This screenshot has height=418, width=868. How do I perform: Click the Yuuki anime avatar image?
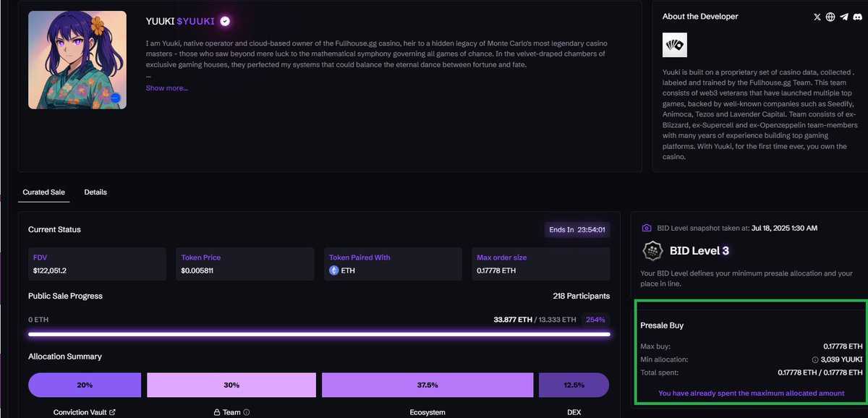tap(77, 60)
